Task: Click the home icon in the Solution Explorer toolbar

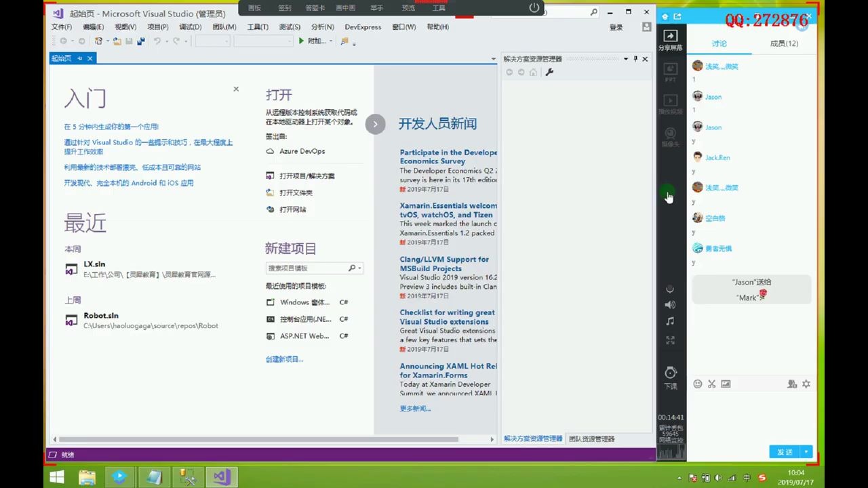Action: click(x=533, y=73)
